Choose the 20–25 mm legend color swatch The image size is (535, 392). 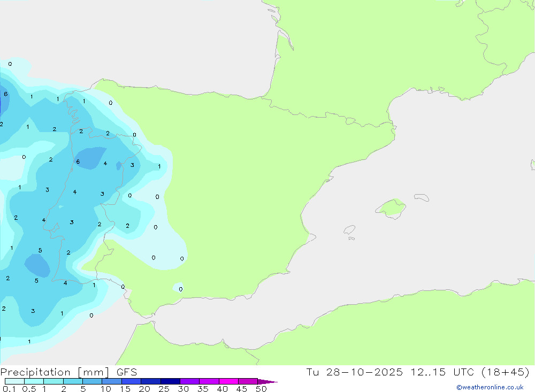151,381
